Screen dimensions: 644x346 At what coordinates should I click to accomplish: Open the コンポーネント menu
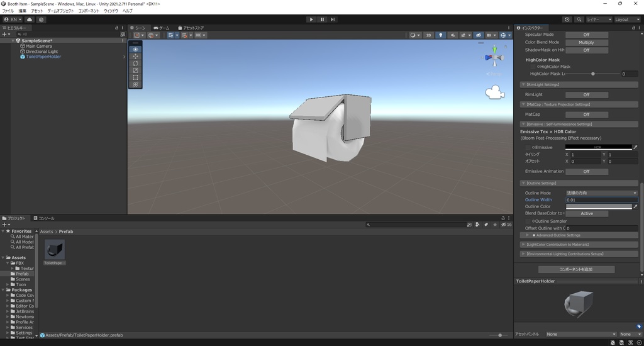click(89, 11)
